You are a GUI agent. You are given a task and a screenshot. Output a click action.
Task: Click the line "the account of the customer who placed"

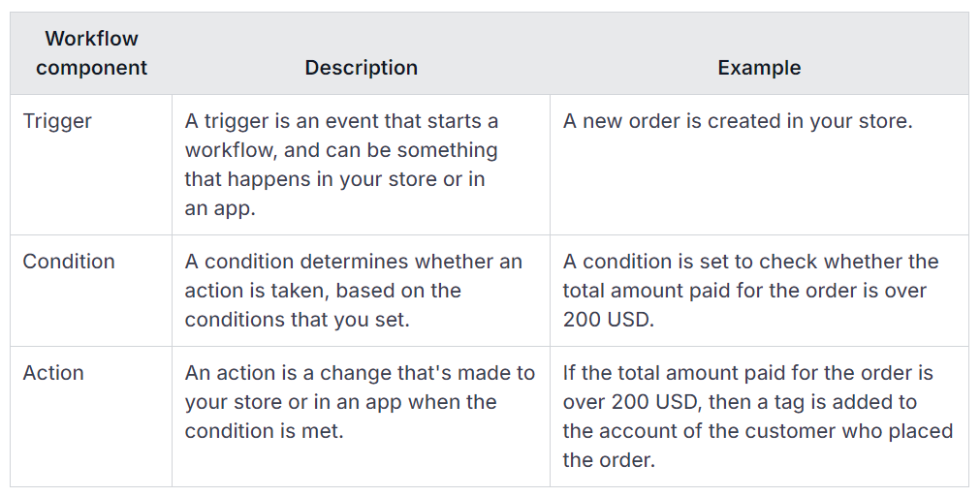757,431
